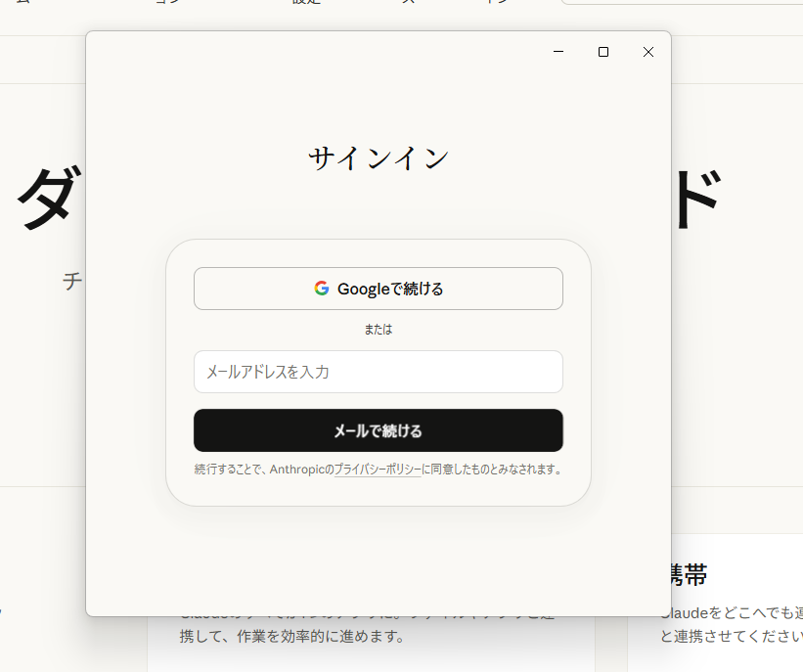Click the leftmost item in the top menu bar

[24, 3]
